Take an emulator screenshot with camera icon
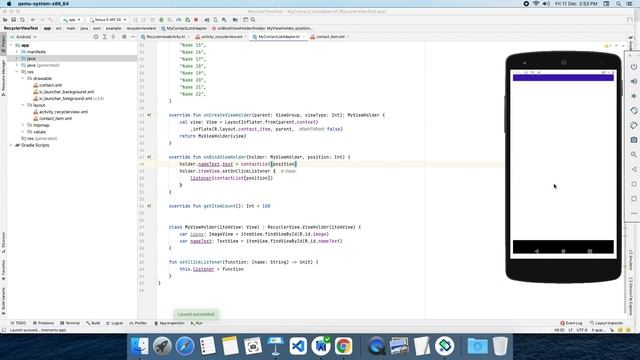This screenshot has width=640, height=360. click(633, 140)
